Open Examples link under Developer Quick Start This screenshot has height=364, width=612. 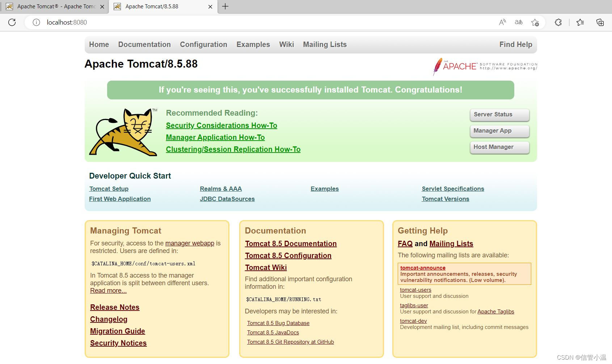point(325,189)
